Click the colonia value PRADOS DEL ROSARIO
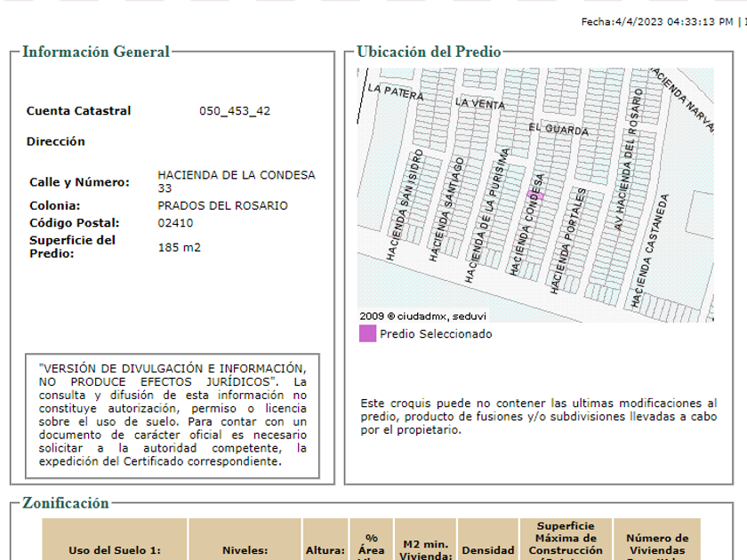 222,205
